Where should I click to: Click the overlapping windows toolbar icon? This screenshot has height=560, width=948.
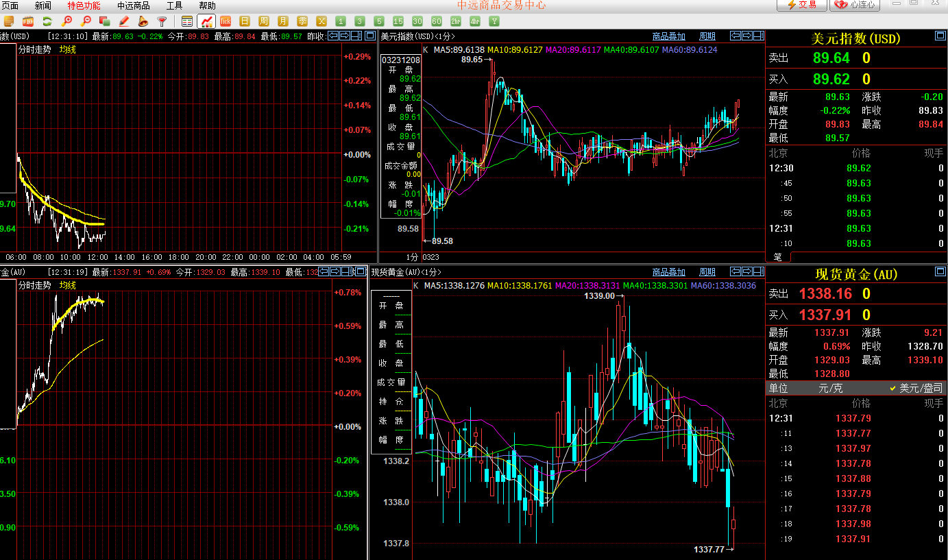click(x=105, y=21)
